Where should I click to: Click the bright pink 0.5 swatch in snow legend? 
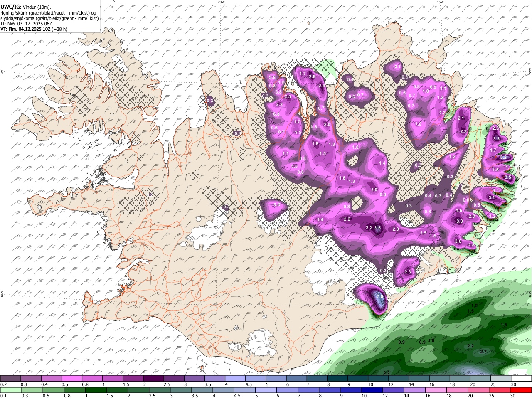coord(72,379)
